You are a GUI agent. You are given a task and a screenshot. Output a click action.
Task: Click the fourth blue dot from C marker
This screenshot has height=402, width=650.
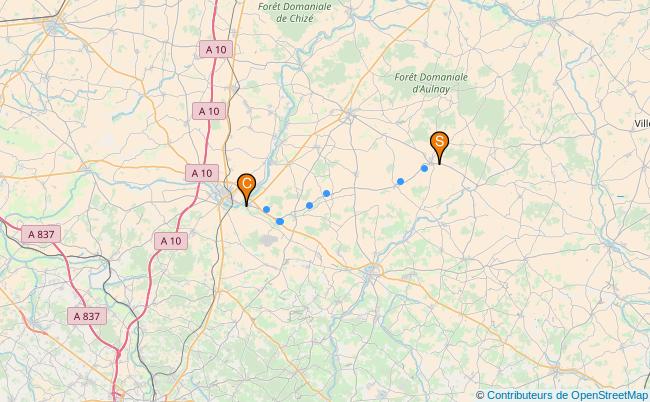(x=326, y=193)
